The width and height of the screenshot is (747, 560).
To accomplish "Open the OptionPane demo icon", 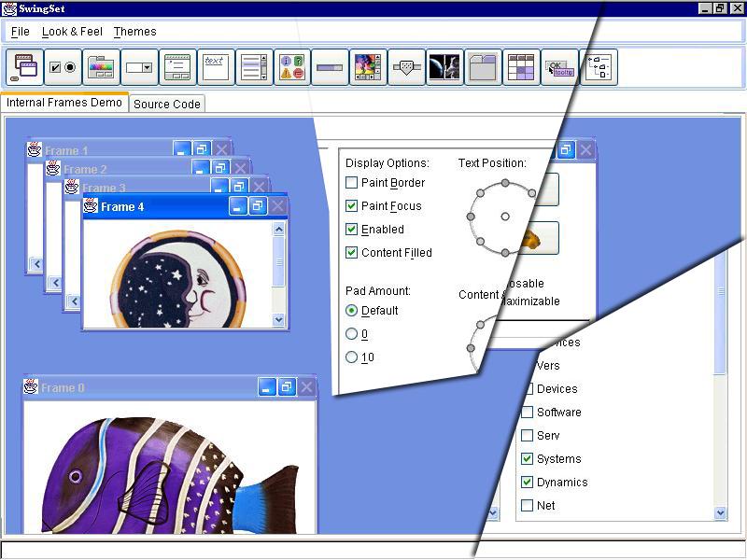I will click(x=292, y=67).
